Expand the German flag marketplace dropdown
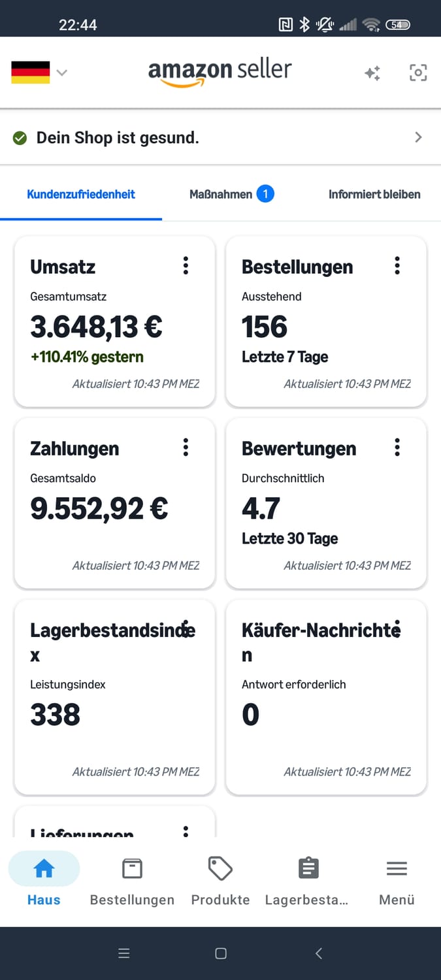 40,73
